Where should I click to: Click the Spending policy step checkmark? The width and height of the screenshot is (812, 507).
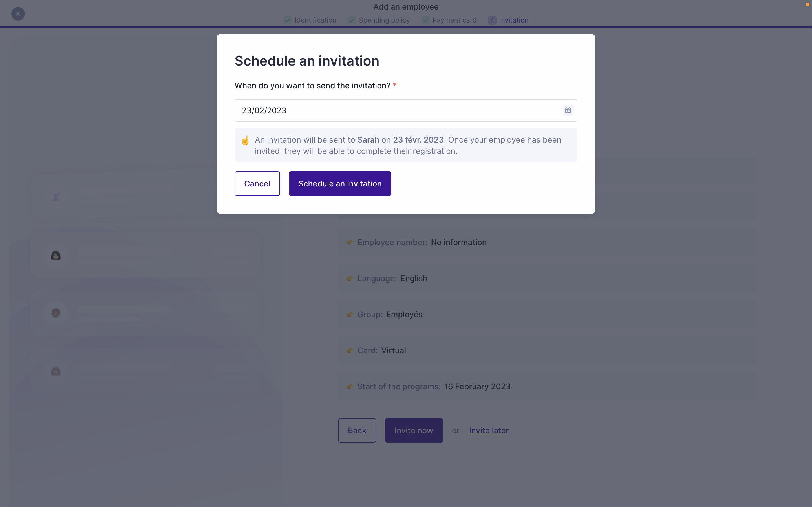pos(352,20)
